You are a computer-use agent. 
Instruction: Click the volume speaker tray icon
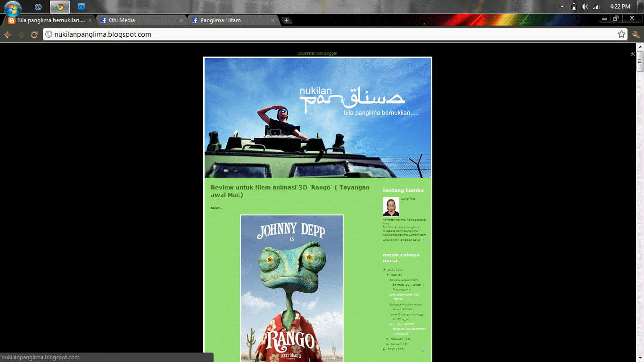585,7
